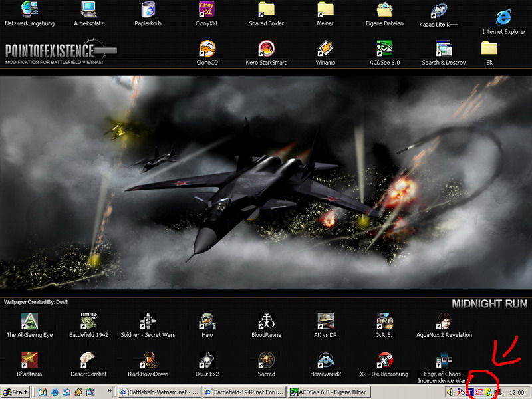Image resolution: width=532 pixels, height=399 pixels.
Task: Open the Start menu
Action: [15, 392]
